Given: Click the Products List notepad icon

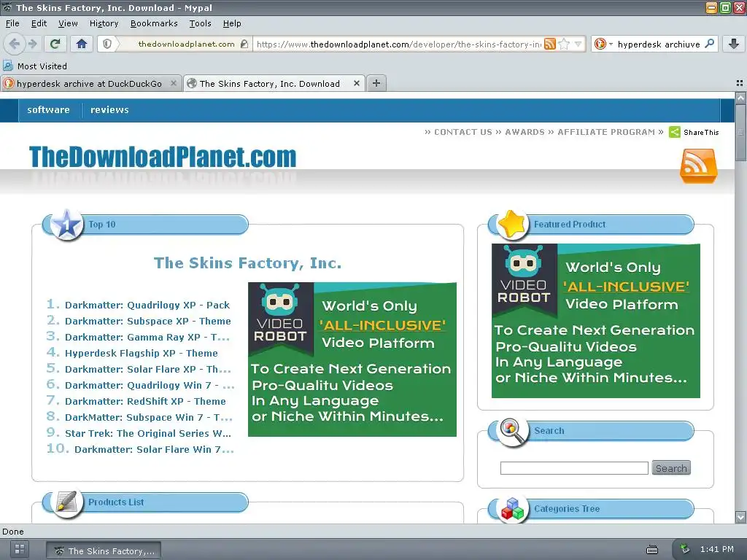Looking at the screenshot, I should [x=66, y=502].
